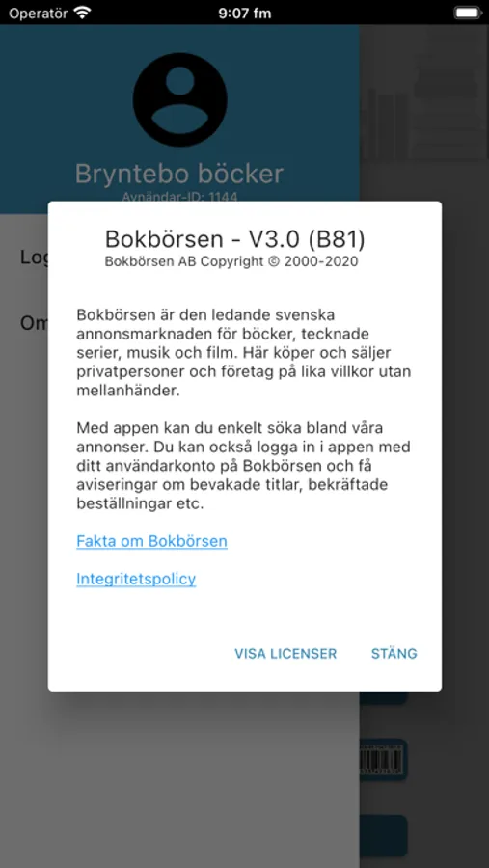Tap the 9:07 fm clock

click(x=245, y=13)
